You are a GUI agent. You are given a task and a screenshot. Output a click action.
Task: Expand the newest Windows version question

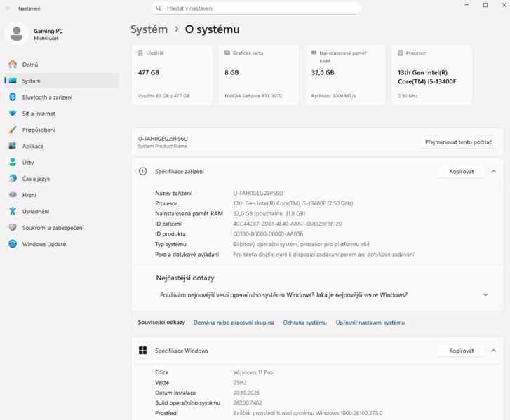point(485,295)
